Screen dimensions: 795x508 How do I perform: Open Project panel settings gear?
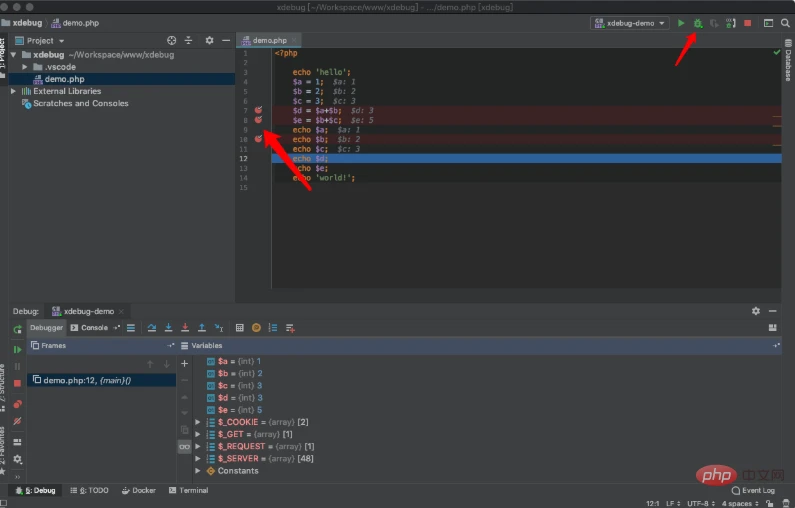[x=209, y=41]
